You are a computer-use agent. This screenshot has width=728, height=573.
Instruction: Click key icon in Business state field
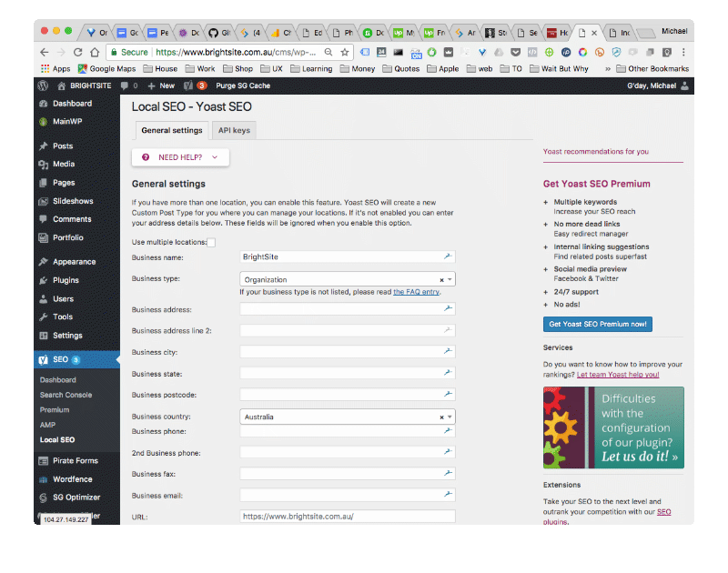point(448,373)
